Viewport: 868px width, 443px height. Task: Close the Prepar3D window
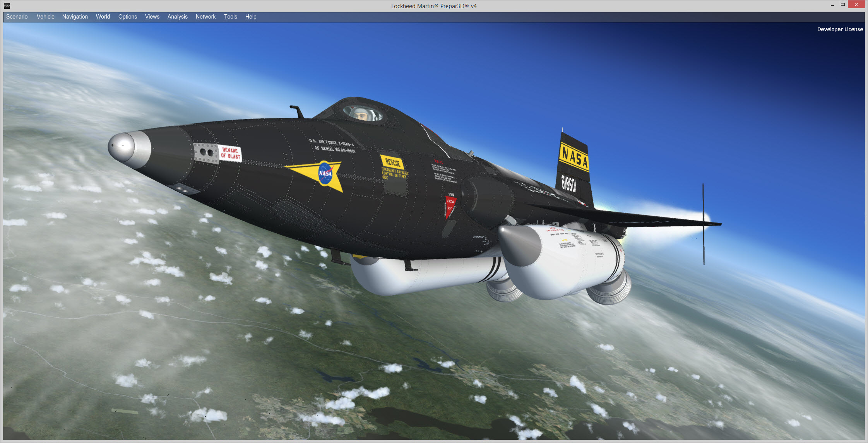click(856, 5)
